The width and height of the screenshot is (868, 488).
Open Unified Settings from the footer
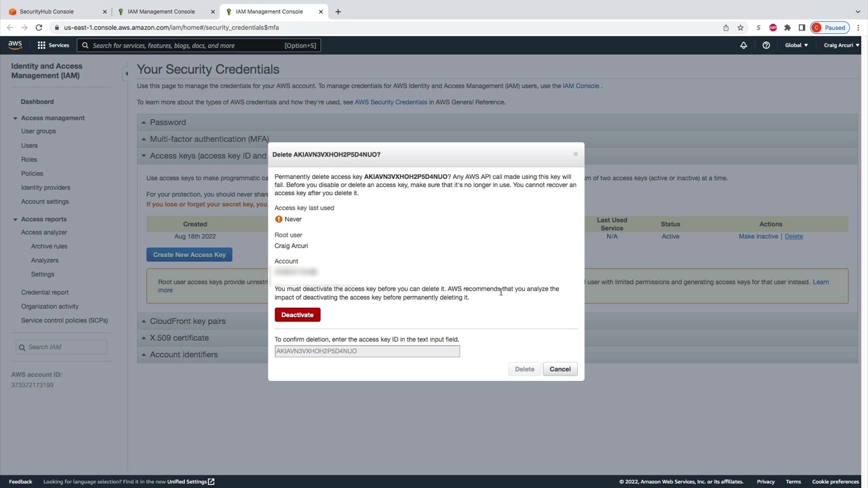191,482
